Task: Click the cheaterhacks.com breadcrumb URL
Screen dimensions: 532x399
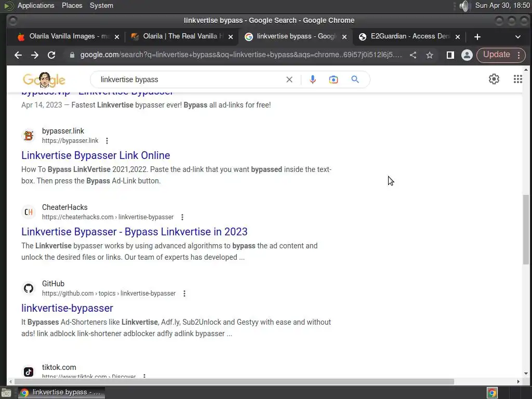Action: (x=108, y=217)
